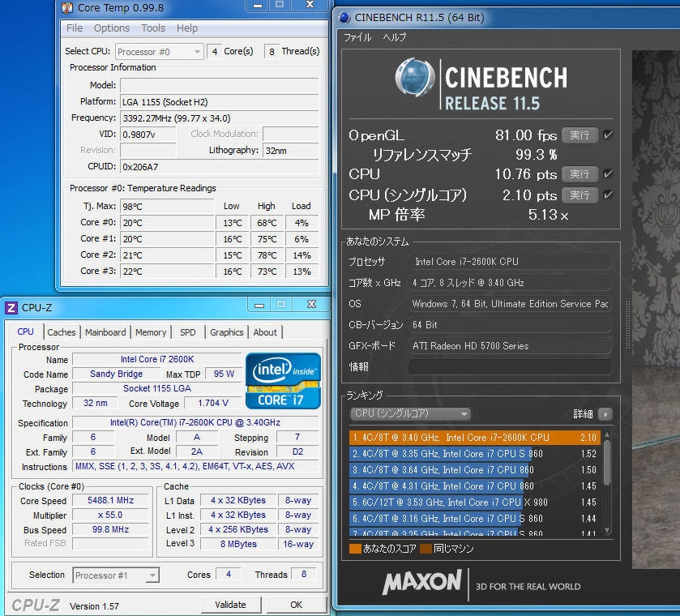Click the Core Temp Model field
Screen dimensions: 680x616
[x=220, y=85]
